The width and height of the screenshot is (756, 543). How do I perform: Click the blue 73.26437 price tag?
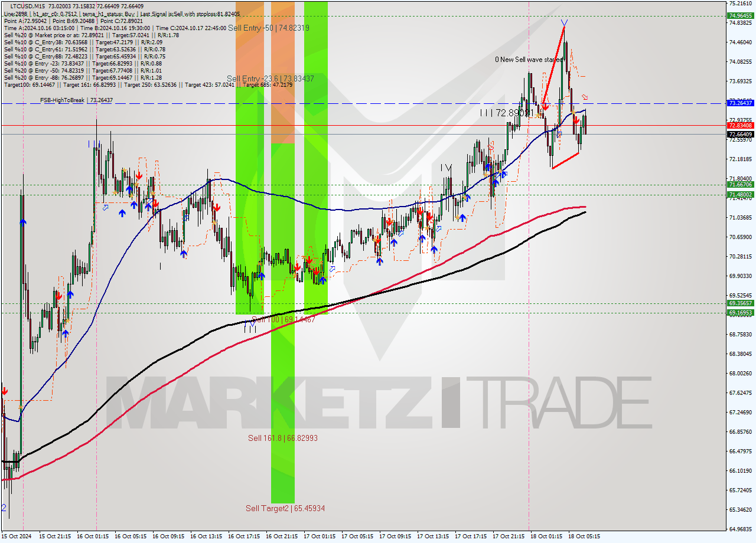click(741, 103)
